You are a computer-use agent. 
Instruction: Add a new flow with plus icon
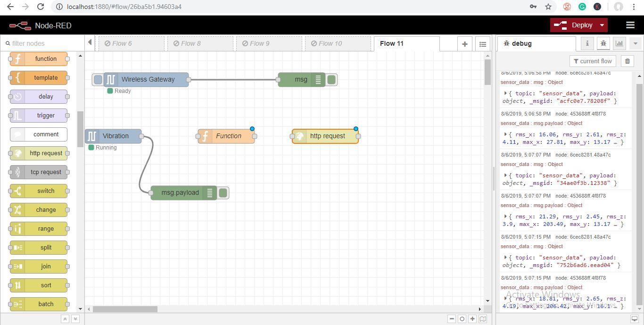click(465, 44)
